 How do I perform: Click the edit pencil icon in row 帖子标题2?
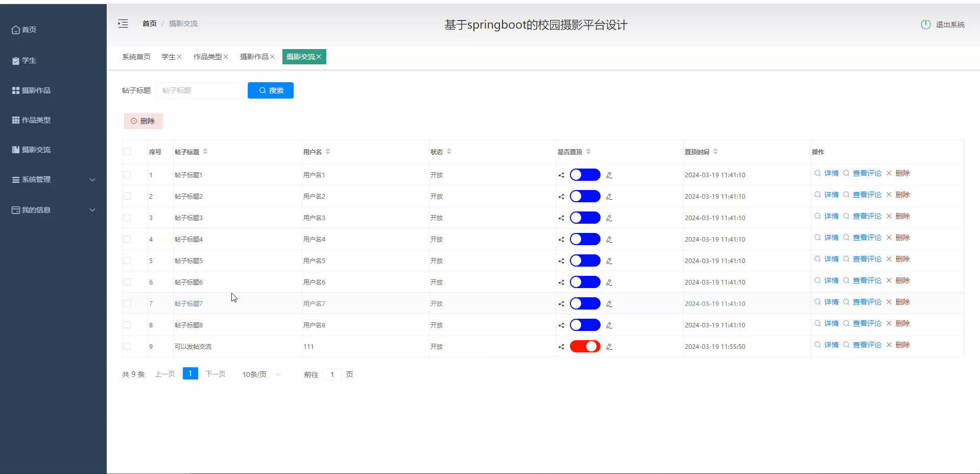click(x=609, y=197)
